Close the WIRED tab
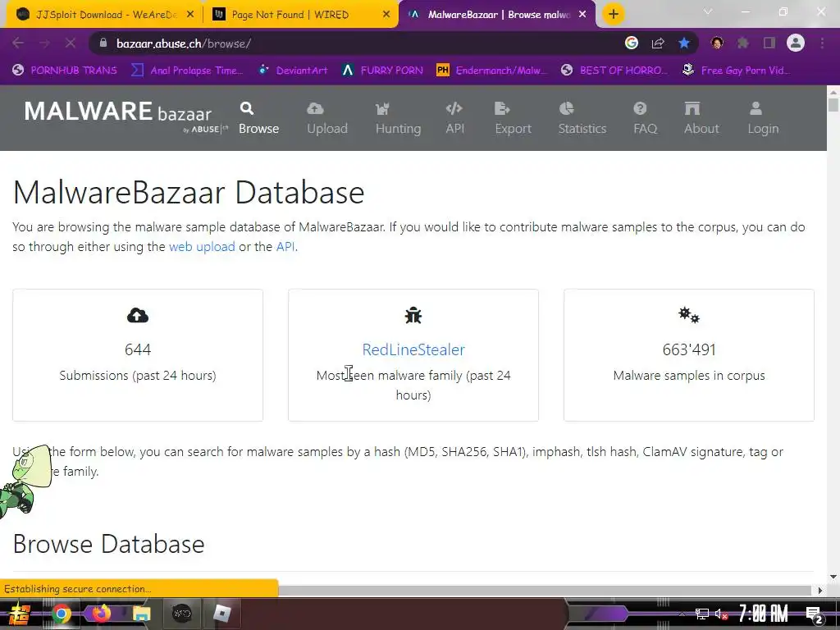 click(x=386, y=15)
